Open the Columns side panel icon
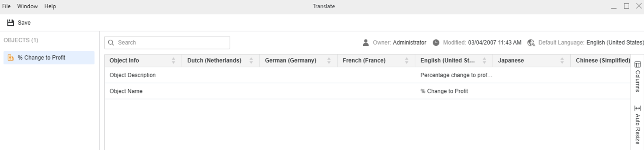This screenshot has width=644, height=150. [x=638, y=64]
